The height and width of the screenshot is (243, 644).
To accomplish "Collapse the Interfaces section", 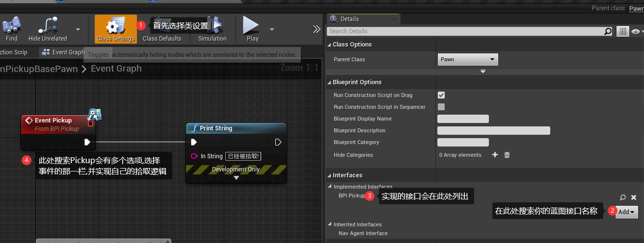I will (329, 175).
